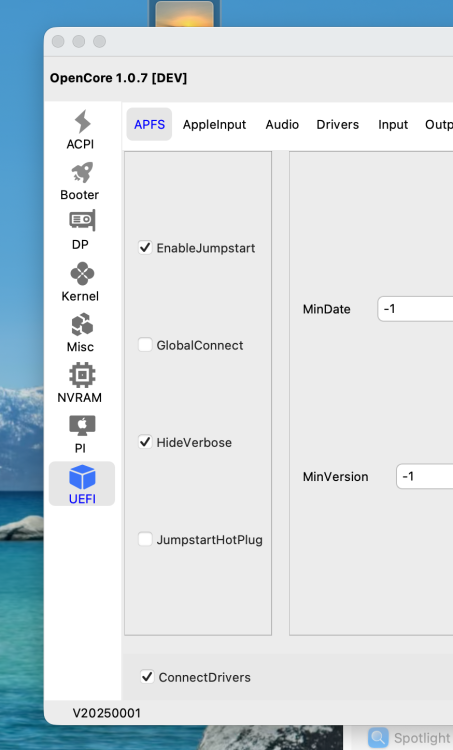Toggle the ConnectDrivers checkbox
The image size is (453, 750).
click(147, 677)
